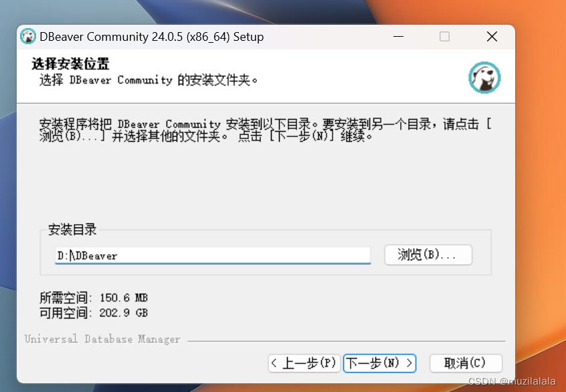Click inside the install path field
Viewport: 566px width, 392px height.
pyautogui.click(x=213, y=255)
